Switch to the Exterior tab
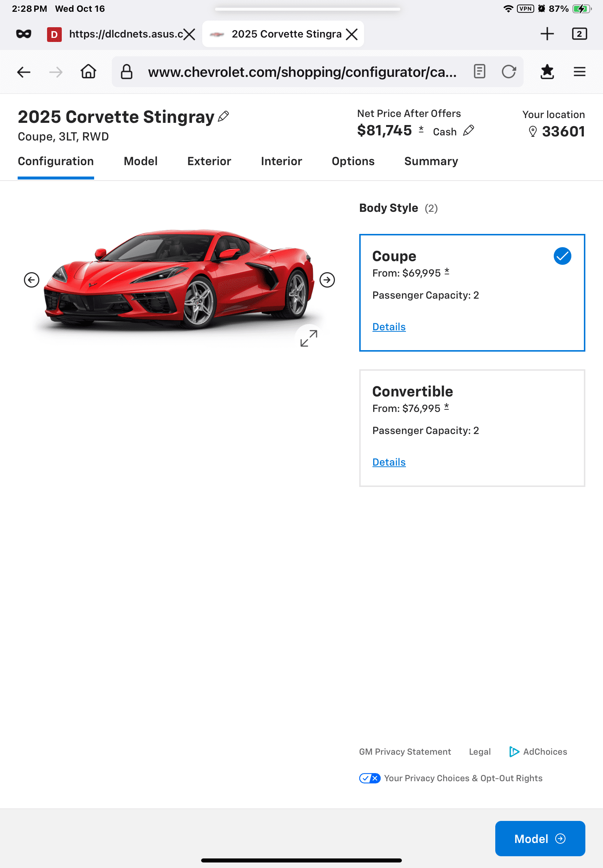This screenshot has width=603, height=868. click(209, 161)
